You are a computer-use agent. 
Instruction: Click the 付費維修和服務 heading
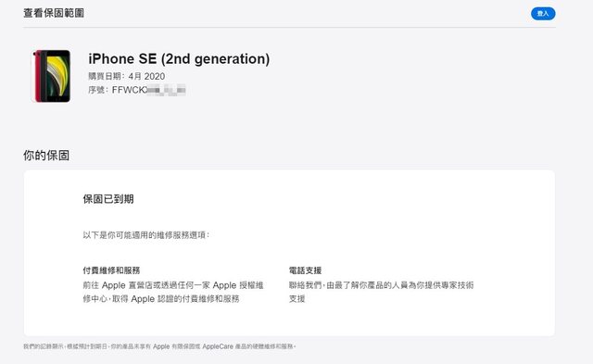click(111, 270)
